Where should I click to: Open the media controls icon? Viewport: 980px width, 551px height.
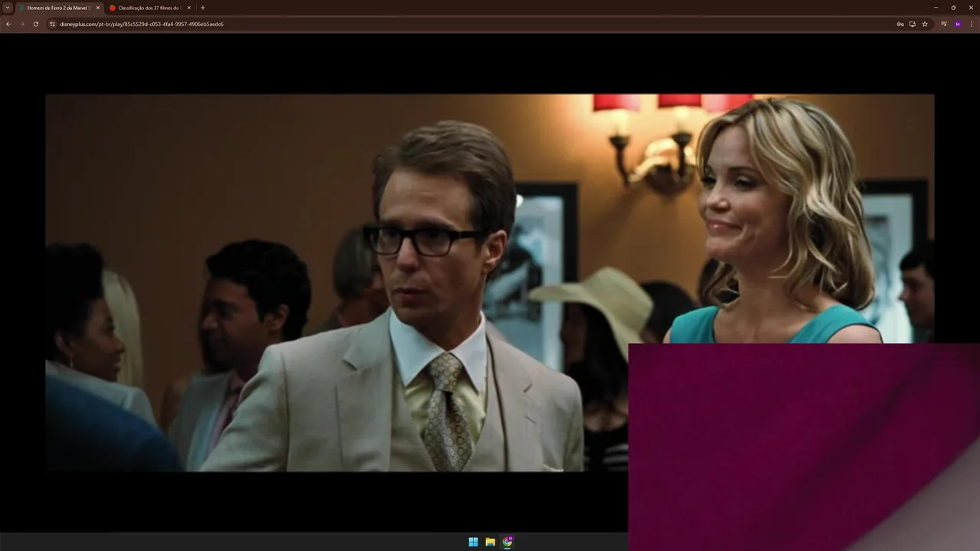point(944,24)
